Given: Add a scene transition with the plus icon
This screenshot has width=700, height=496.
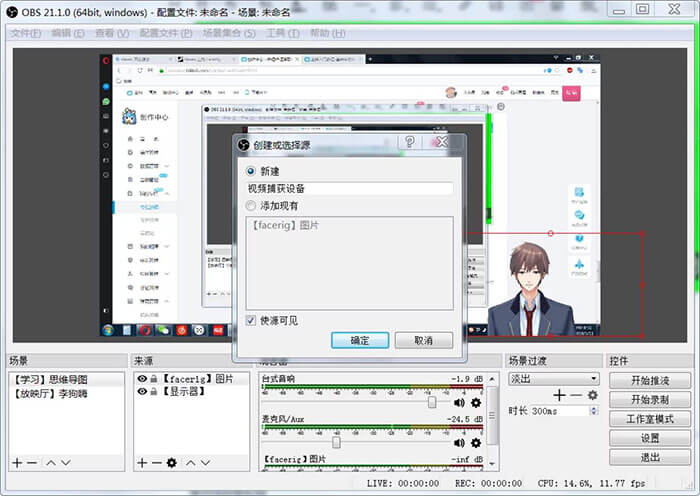Looking at the screenshot, I should click(x=559, y=395).
